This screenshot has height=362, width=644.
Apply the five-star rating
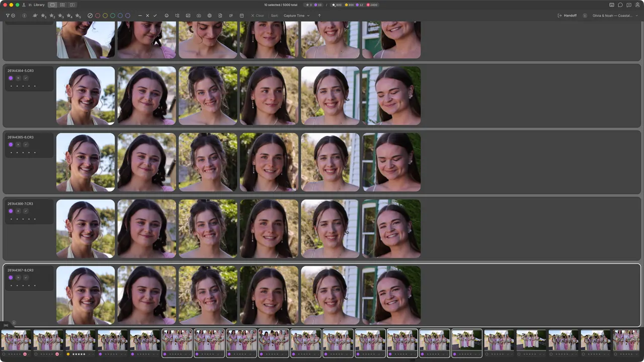tap(77, 16)
